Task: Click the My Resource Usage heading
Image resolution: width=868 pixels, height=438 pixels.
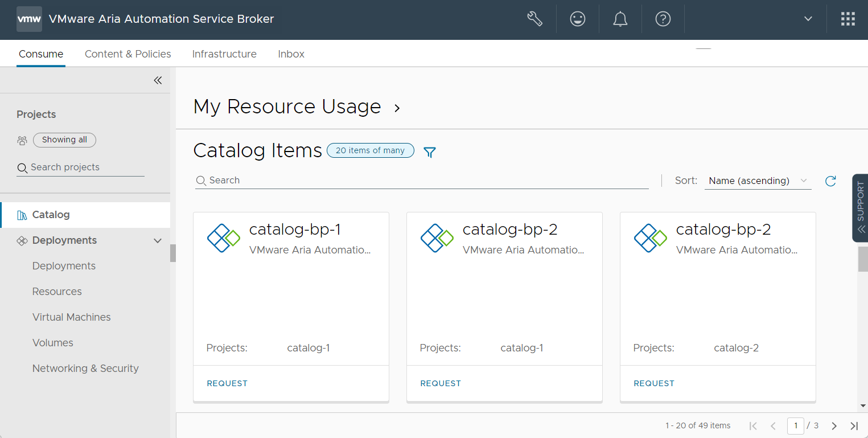Action: click(287, 107)
